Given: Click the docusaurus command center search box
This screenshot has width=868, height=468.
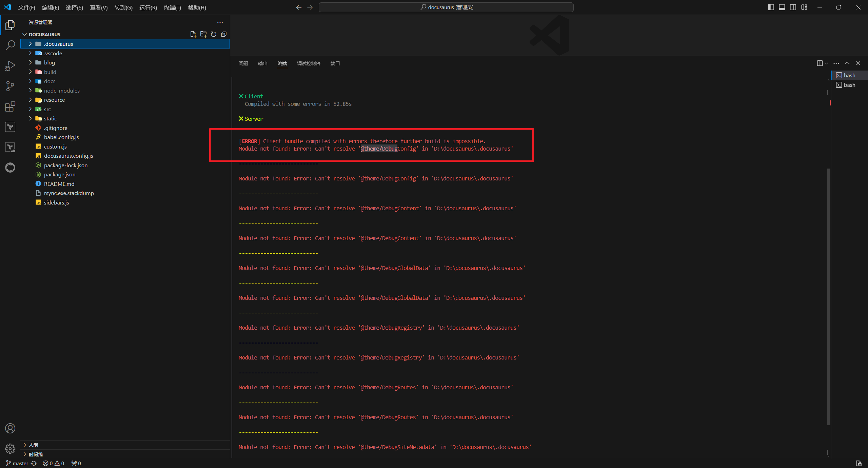Looking at the screenshot, I should pyautogui.click(x=446, y=7).
